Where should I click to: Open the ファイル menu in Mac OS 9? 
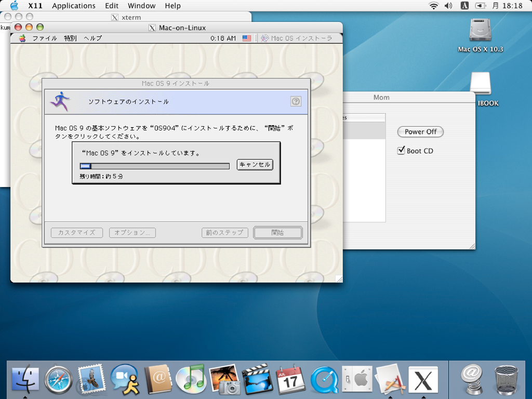coord(45,38)
